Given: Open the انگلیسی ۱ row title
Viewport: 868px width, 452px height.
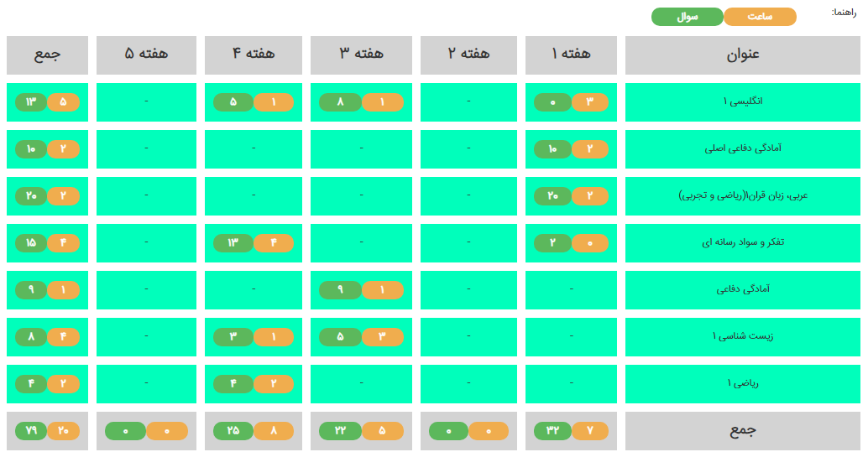Looking at the screenshot, I should (742, 101).
